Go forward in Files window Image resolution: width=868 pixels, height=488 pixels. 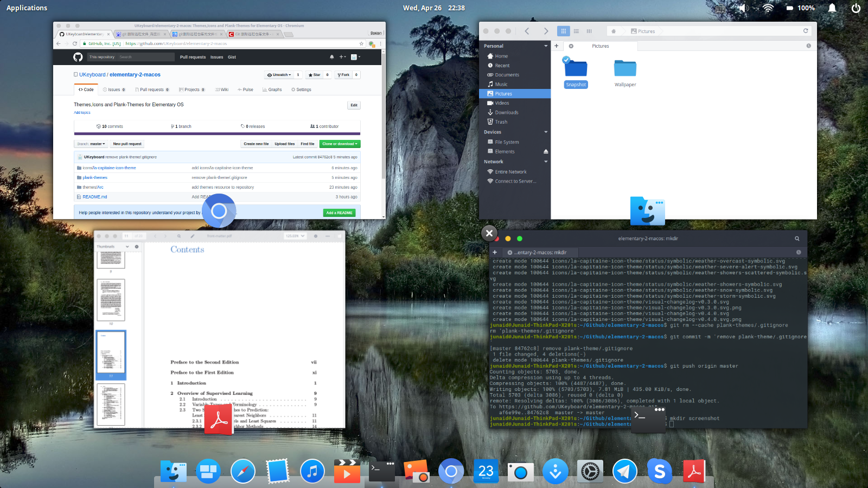click(546, 31)
